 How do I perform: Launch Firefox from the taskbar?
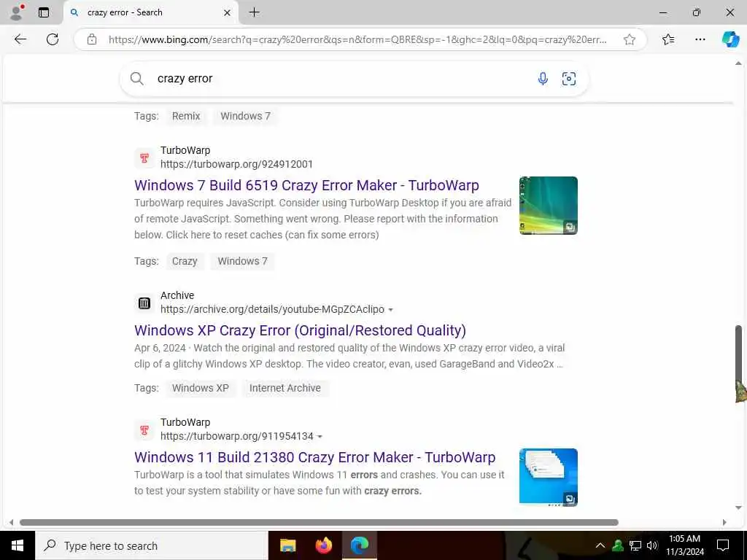tap(324, 545)
